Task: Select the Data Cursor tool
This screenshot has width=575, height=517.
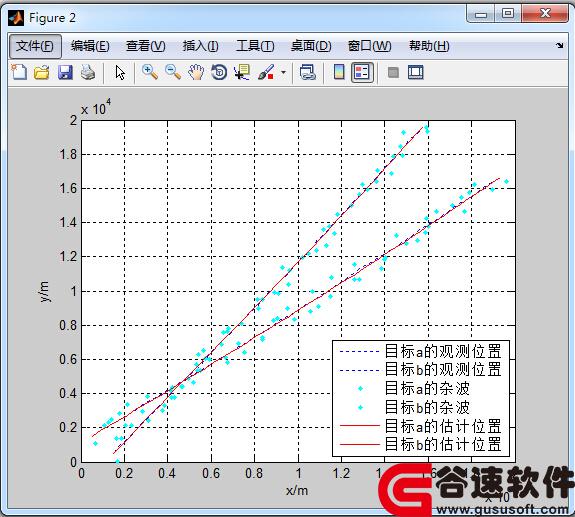Action: point(242,72)
